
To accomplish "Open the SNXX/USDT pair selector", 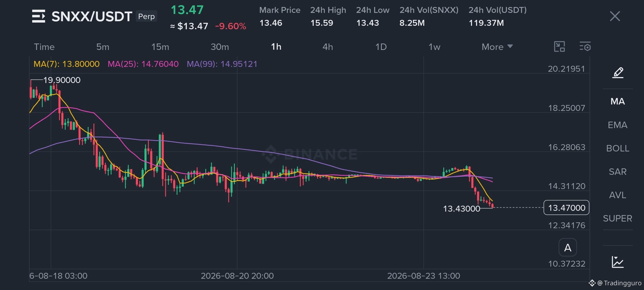I will pyautogui.click(x=92, y=17).
